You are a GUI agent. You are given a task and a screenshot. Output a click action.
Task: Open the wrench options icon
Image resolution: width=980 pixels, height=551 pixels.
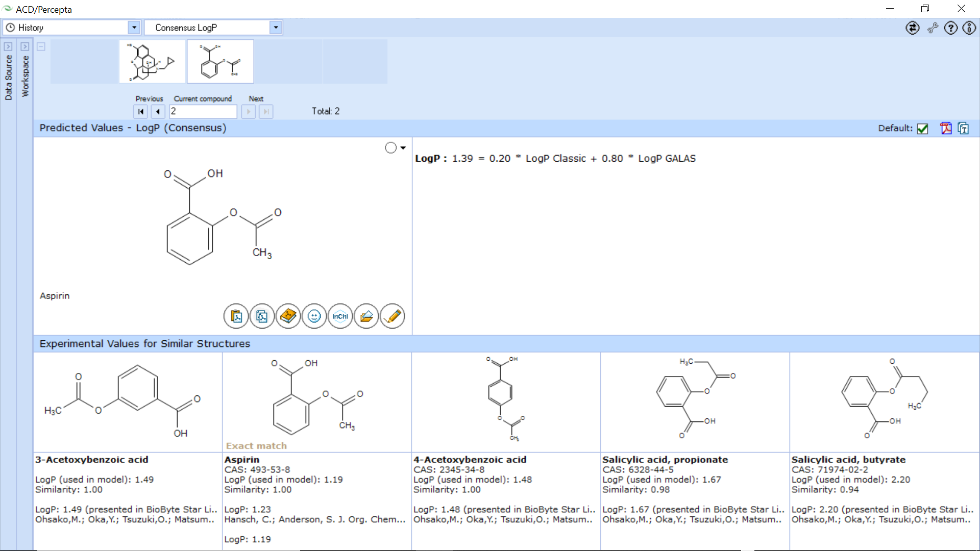pyautogui.click(x=932, y=28)
